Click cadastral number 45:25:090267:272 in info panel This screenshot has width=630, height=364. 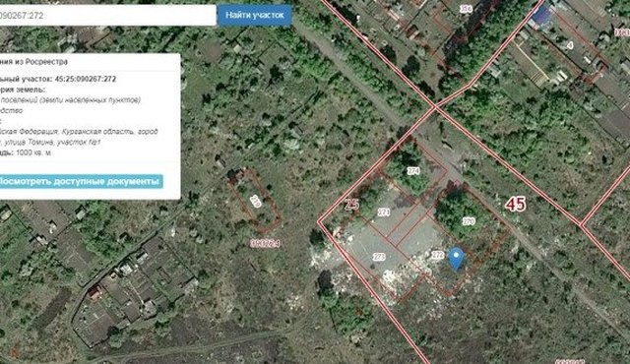coord(85,79)
